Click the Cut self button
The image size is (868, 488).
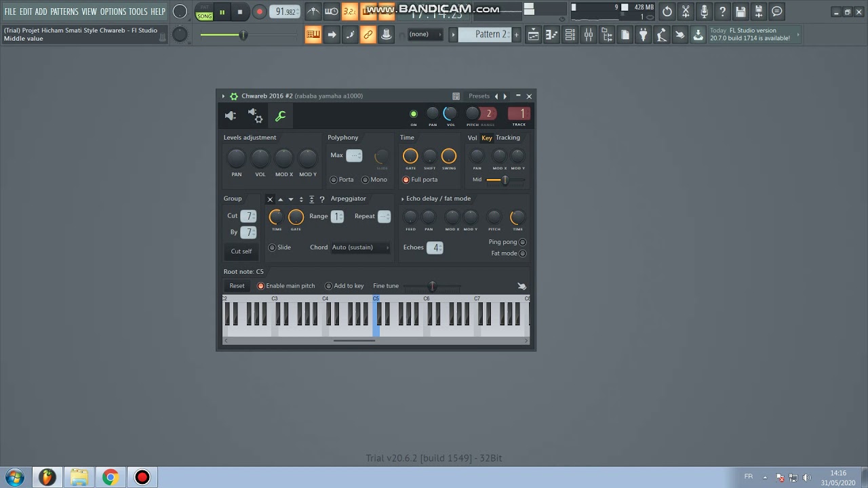pyautogui.click(x=241, y=251)
